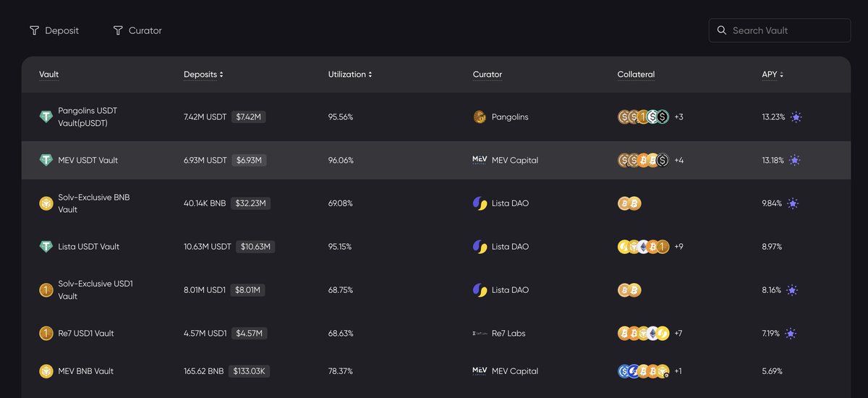Click the 78.37% utilization value

pyautogui.click(x=341, y=371)
